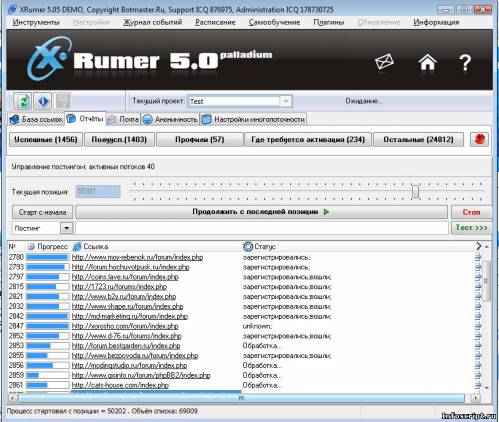Click Где требуется активация (234) button
The height and width of the screenshot is (422, 499).
coord(308,139)
